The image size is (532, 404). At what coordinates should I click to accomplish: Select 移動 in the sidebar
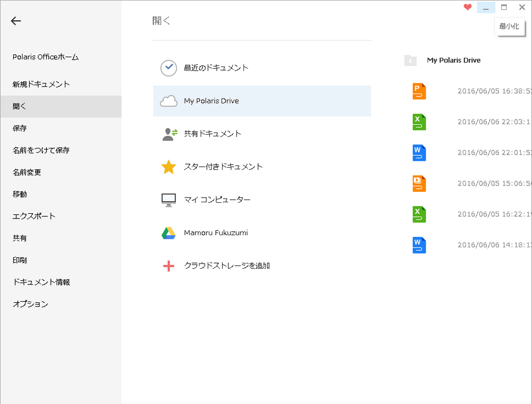click(x=61, y=194)
